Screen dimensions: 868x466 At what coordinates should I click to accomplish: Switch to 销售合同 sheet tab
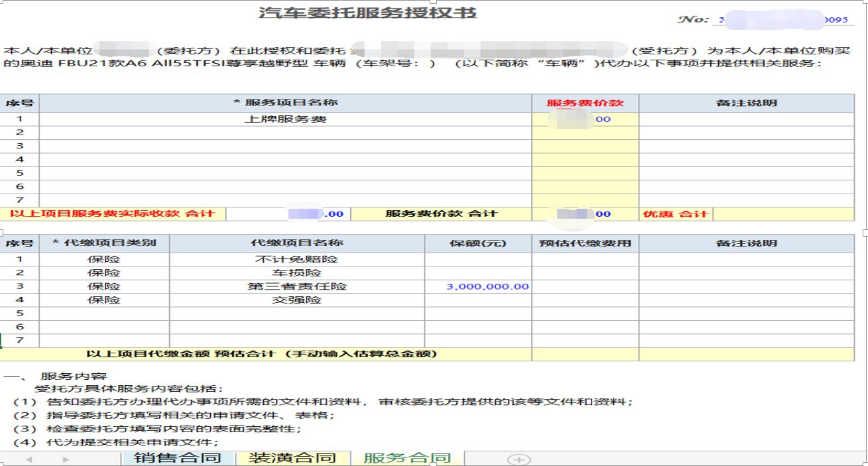177,458
